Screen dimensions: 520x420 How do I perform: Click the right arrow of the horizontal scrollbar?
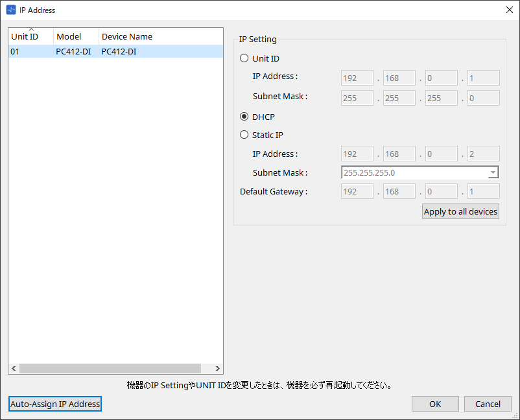(218, 368)
